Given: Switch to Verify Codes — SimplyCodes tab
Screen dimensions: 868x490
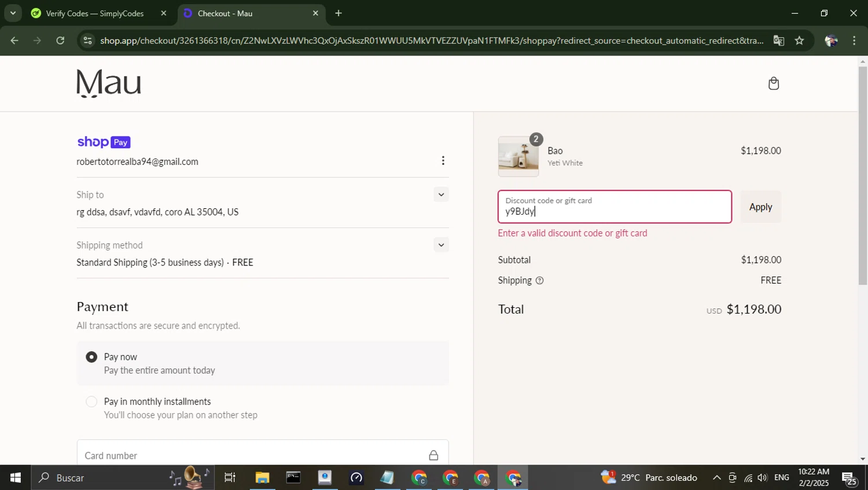Looking at the screenshot, I should pyautogui.click(x=98, y=13).
